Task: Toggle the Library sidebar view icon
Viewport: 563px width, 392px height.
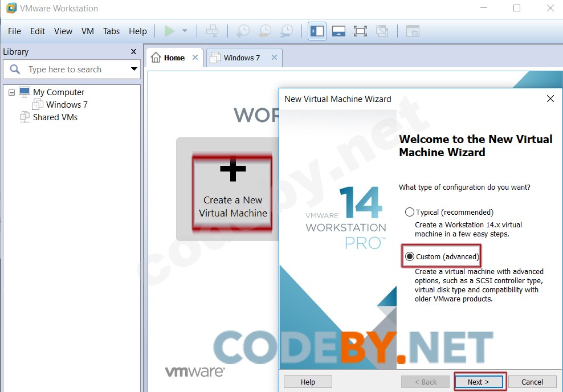Action: click(317, 31)
